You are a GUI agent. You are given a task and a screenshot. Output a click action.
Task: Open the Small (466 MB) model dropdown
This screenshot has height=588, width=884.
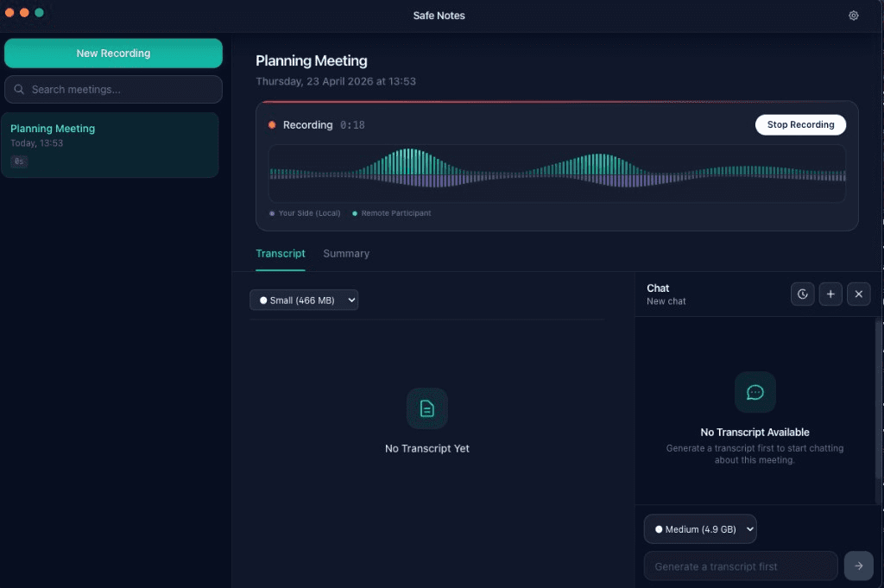(304, 300)
